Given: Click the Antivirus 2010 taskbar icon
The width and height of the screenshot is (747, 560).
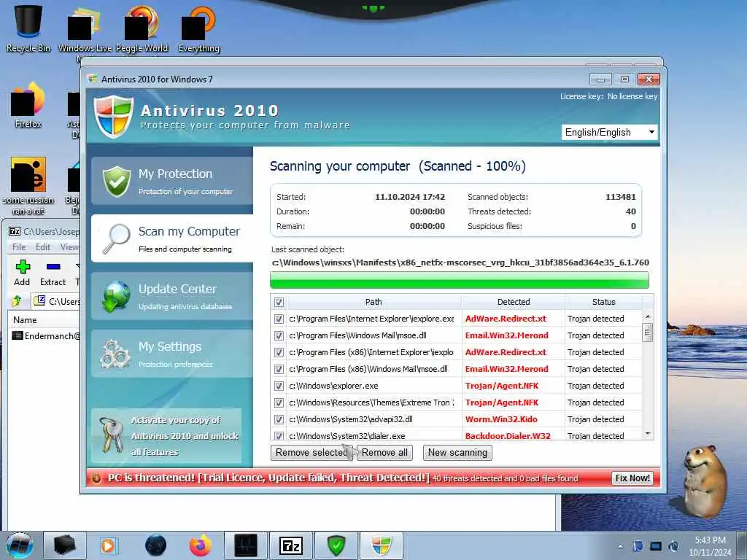Looking at the screenshot, I should (381, 545).
